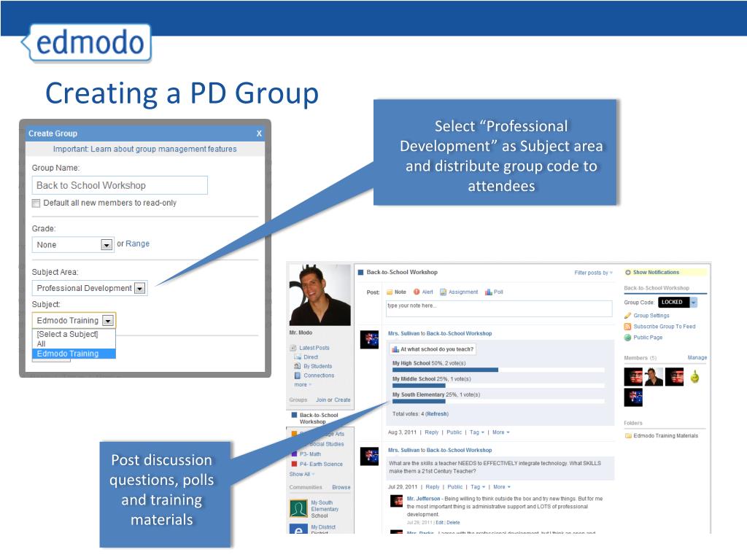Click the green smiley member avatar

(695, 377)
